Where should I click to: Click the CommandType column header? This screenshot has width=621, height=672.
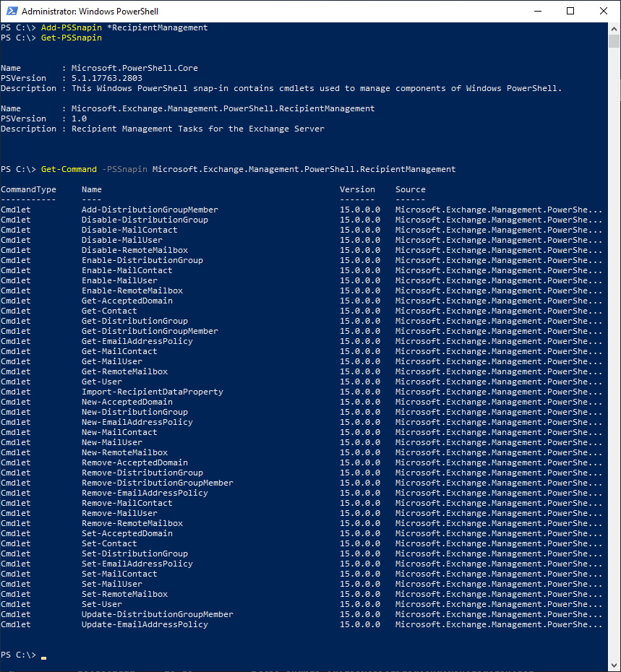coord(28,189)
